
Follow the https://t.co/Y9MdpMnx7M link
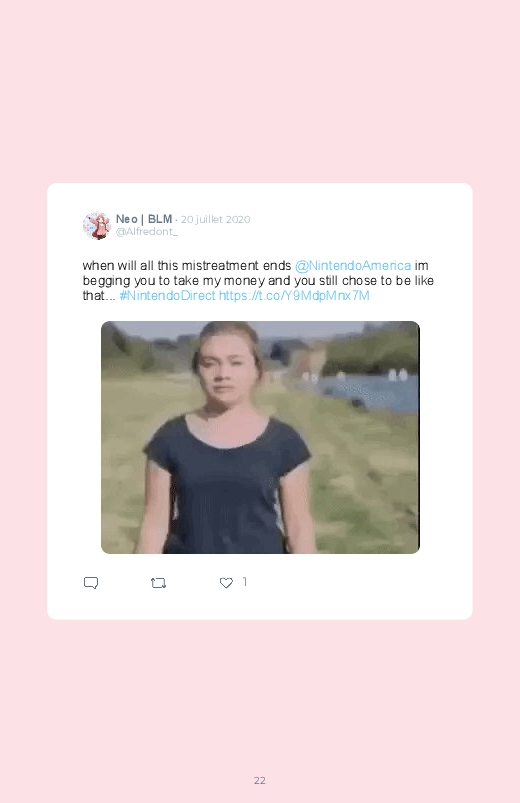point(294,295)
